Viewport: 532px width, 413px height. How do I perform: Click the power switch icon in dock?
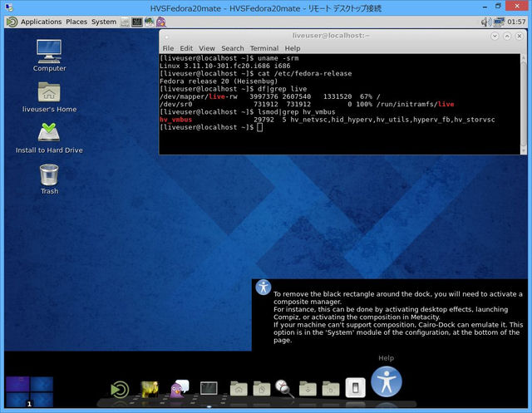click(355, 387)
